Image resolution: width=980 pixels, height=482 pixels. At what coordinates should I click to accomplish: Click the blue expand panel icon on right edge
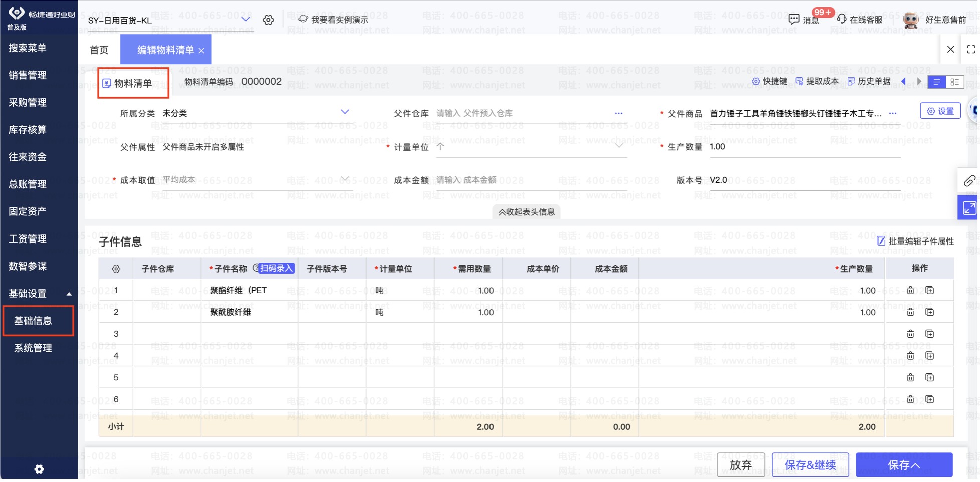(x=968, y=208)
